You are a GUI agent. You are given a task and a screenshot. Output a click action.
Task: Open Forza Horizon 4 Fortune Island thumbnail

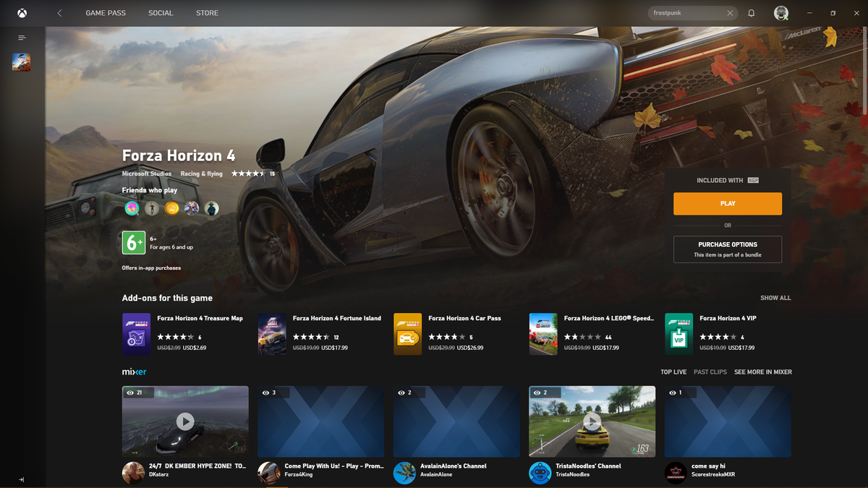272,334
